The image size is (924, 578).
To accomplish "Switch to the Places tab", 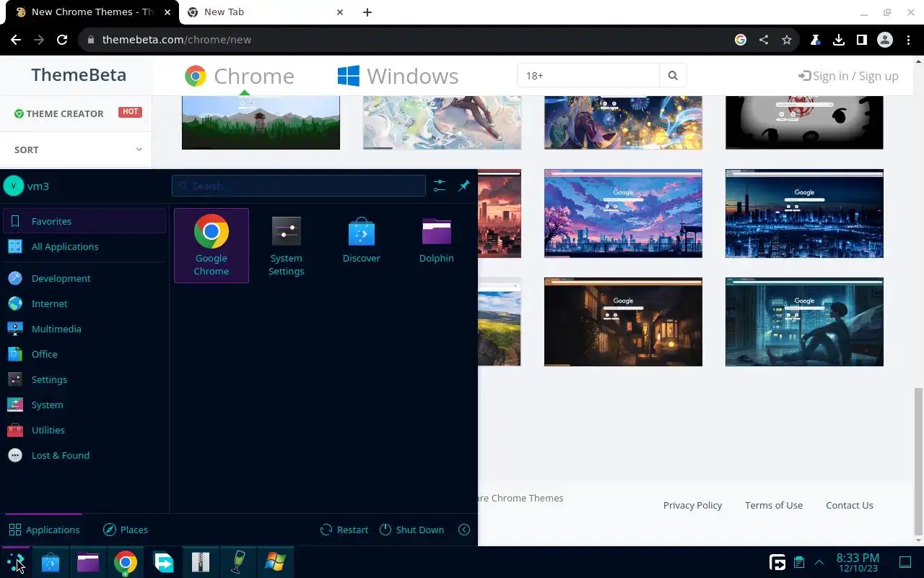I will coord(126,530).
